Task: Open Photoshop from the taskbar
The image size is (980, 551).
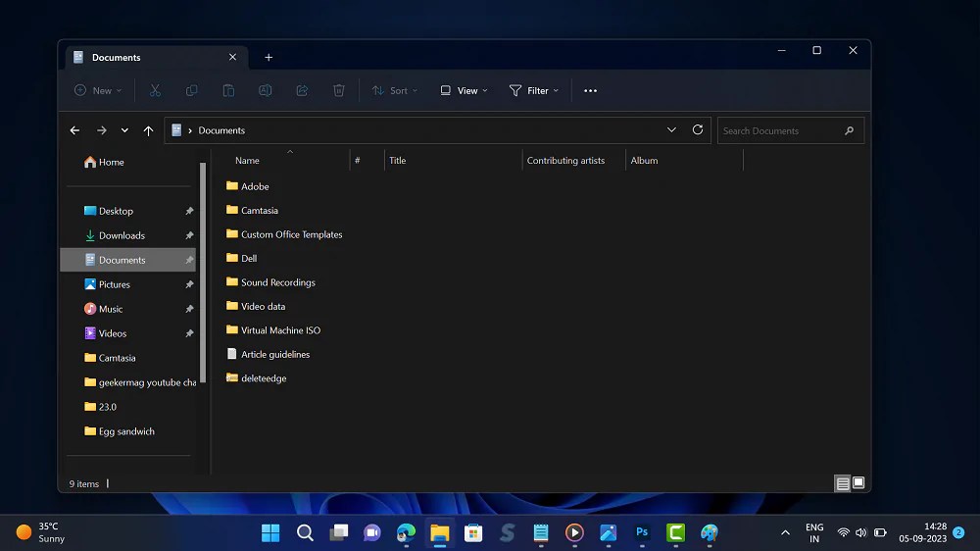Action: pyautogui.click(x=642, y=532)
